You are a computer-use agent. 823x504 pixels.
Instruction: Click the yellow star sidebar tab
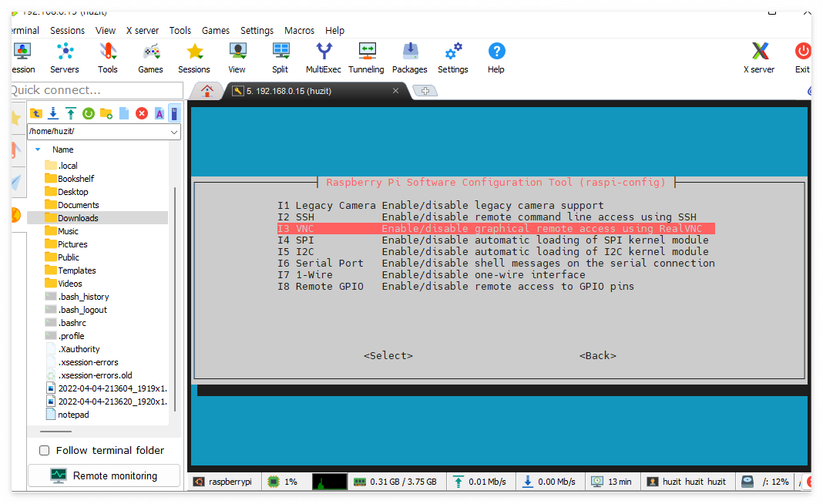[15, 119]
